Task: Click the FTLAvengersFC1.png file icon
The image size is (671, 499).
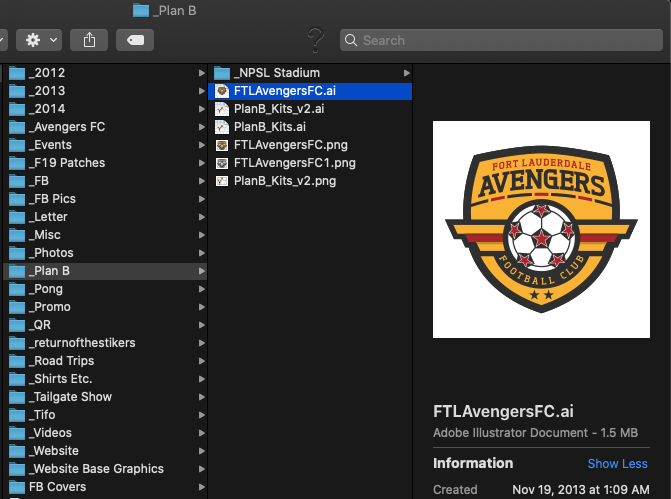Action: click(x=222, y=163)
